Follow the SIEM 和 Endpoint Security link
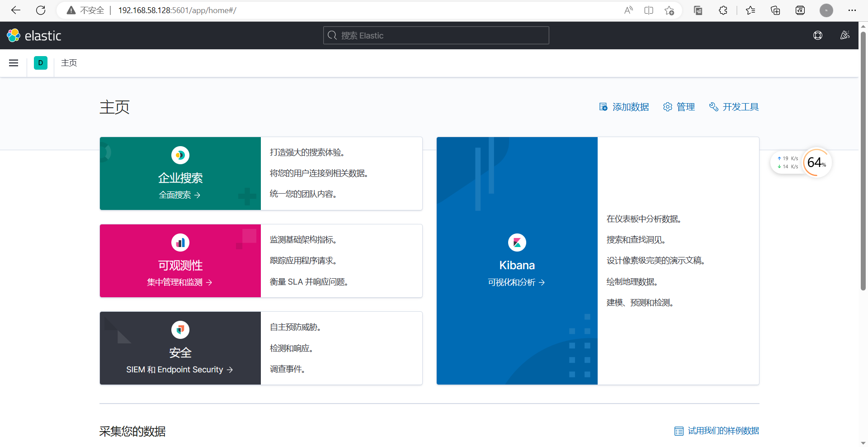The width and height of the screenshot is (868, 447). pyautogui.click(x=180, y=370)
